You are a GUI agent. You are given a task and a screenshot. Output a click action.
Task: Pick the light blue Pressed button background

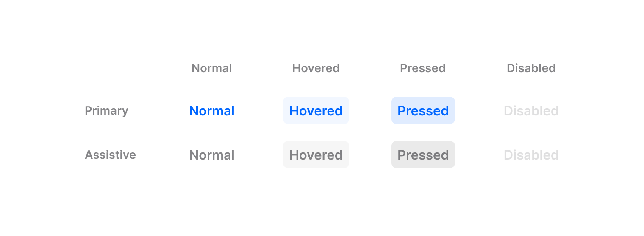coord(423,111)
